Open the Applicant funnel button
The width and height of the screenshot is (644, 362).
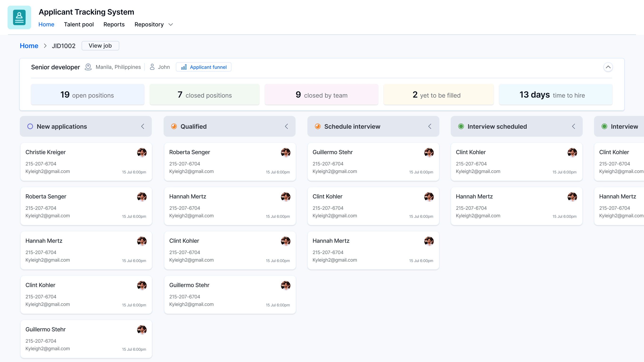tap(203, 67)
